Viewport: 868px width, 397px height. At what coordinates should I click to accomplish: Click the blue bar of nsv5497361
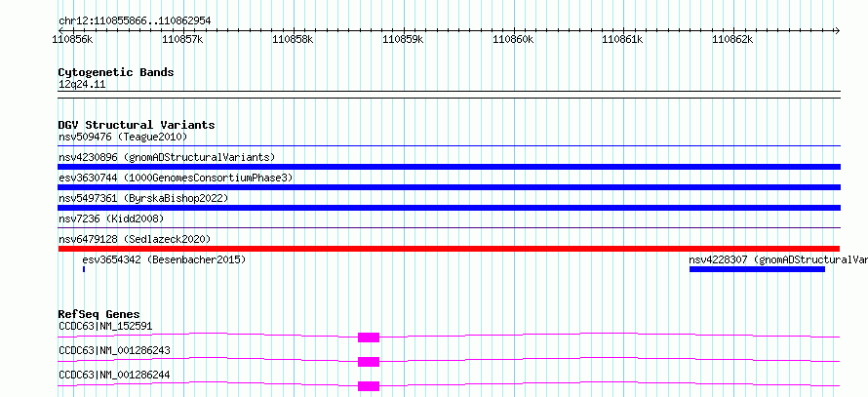(449, 208)
